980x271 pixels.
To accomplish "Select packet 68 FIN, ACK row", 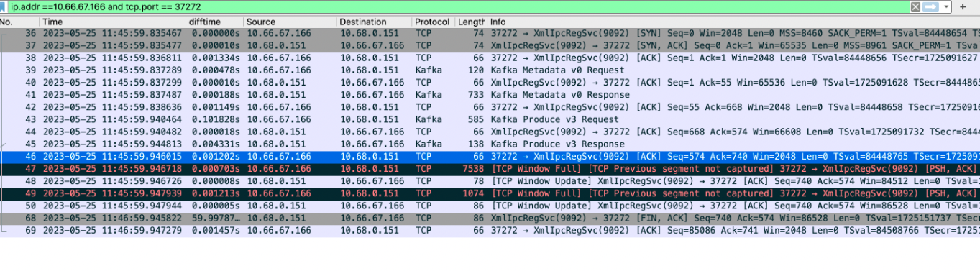I will pos(490,217).
